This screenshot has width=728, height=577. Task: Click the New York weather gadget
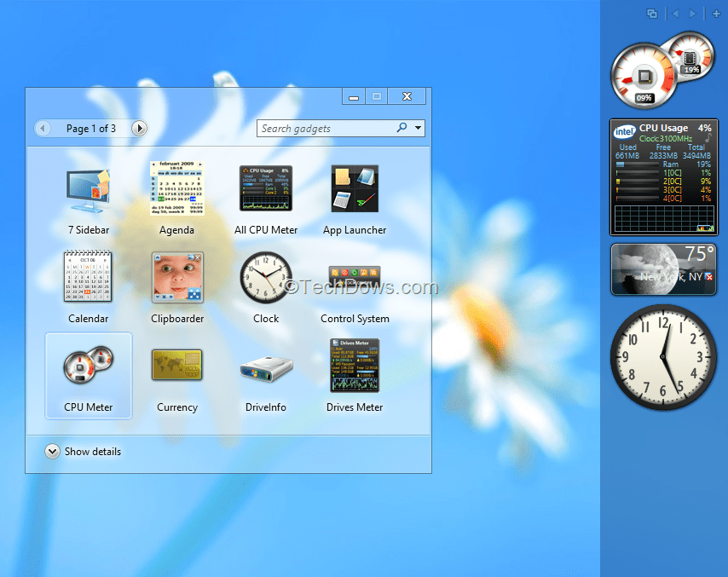click(x=663, y=270)
